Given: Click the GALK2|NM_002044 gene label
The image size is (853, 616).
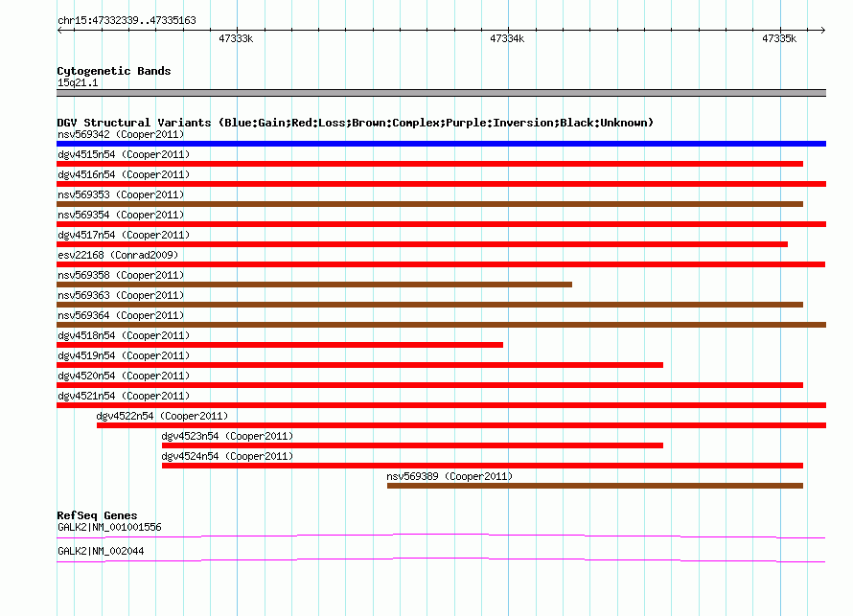Looking at the screenshot, I should pos(101,551).
